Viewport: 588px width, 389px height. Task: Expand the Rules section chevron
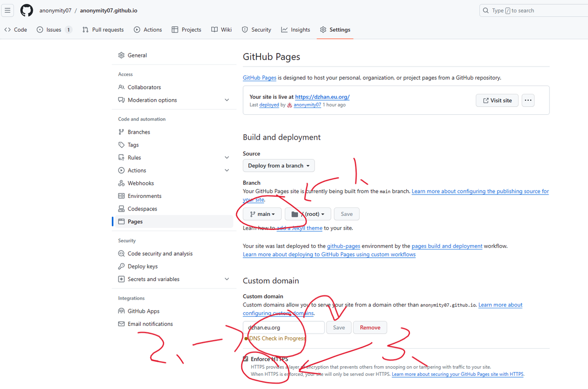227,158
